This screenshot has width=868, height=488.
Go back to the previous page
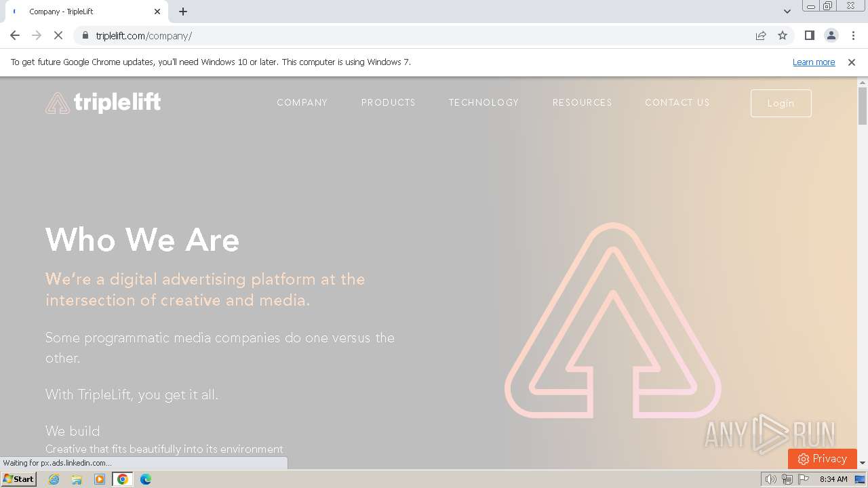tap(15, 36)
